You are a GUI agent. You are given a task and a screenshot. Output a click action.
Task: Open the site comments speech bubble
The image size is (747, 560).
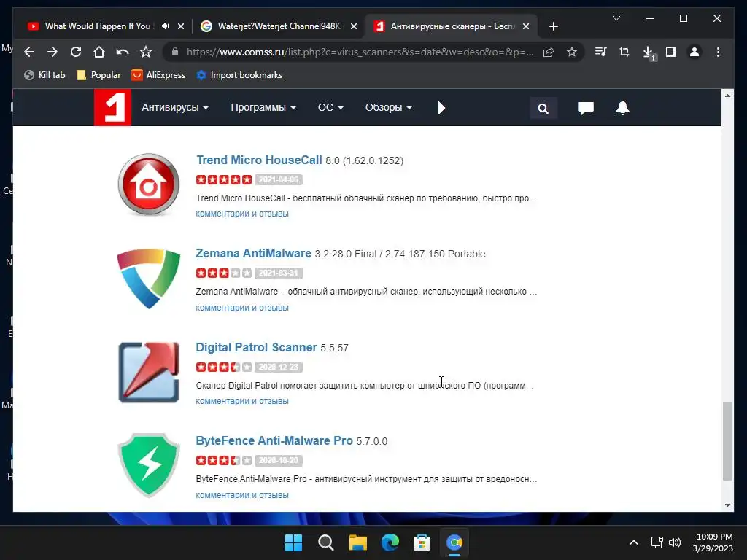(x=586, y=109)
